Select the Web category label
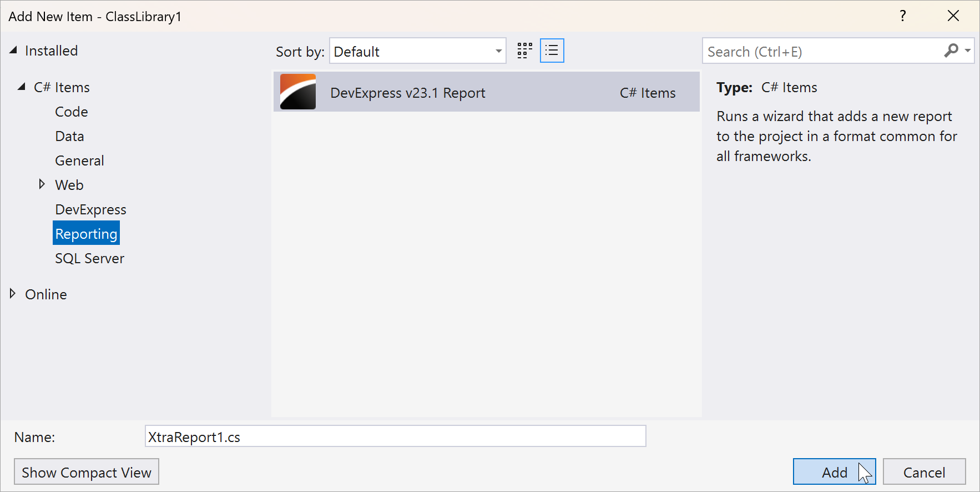 (69, 185)
